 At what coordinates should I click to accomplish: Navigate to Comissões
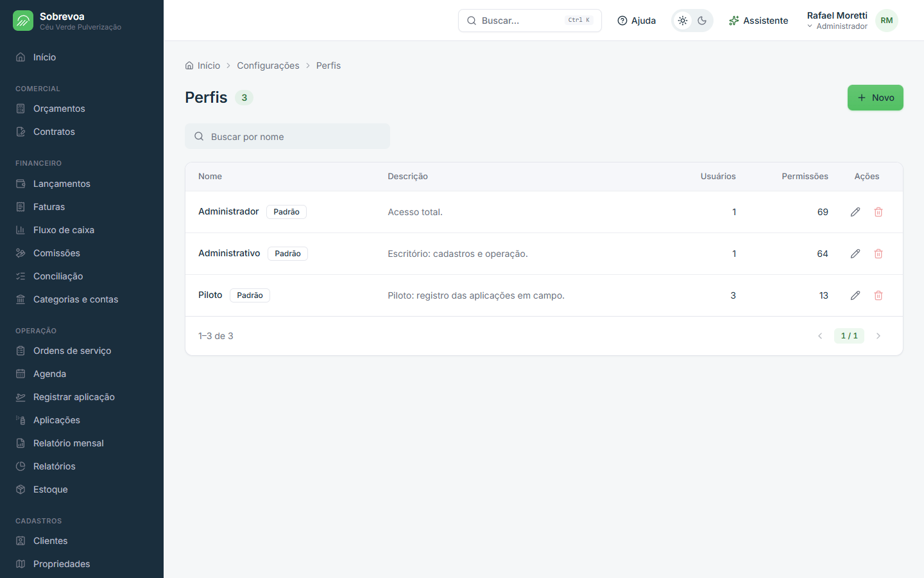(x=81, y=253)
